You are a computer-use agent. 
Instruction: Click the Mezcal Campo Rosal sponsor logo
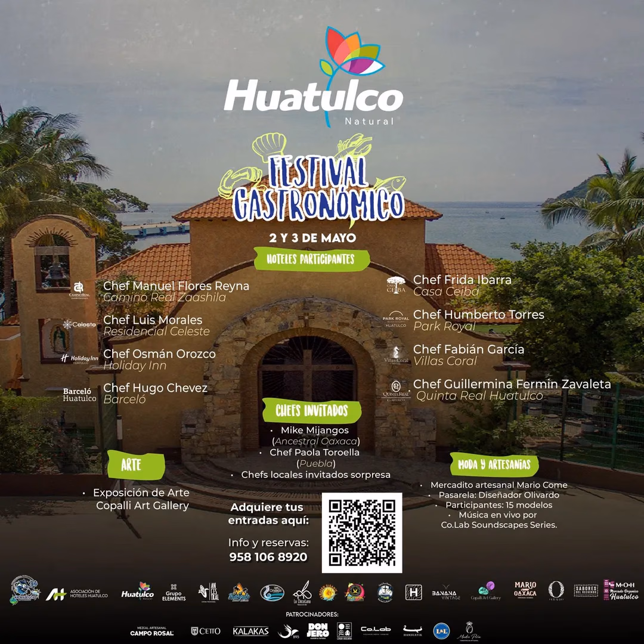151,631
